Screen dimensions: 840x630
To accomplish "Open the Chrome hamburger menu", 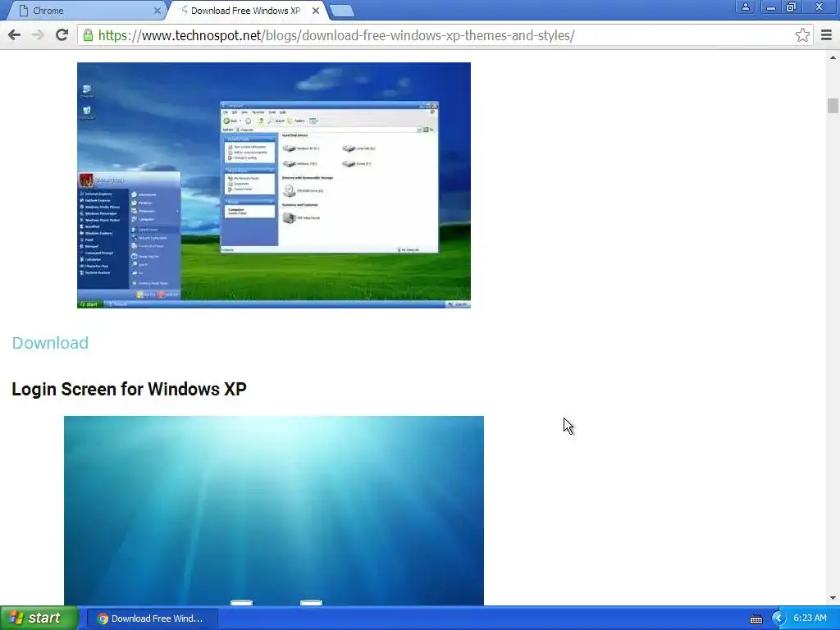I will [826, 35].
